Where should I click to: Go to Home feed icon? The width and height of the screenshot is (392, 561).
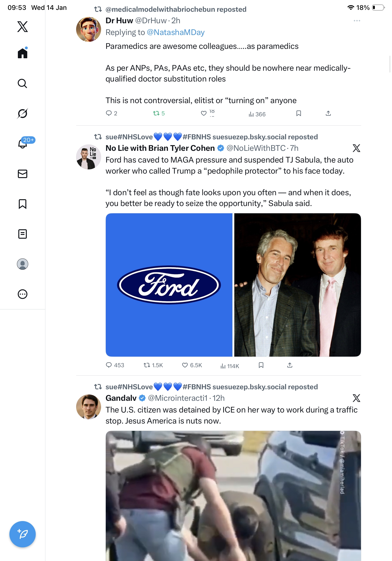pos(23,53)
